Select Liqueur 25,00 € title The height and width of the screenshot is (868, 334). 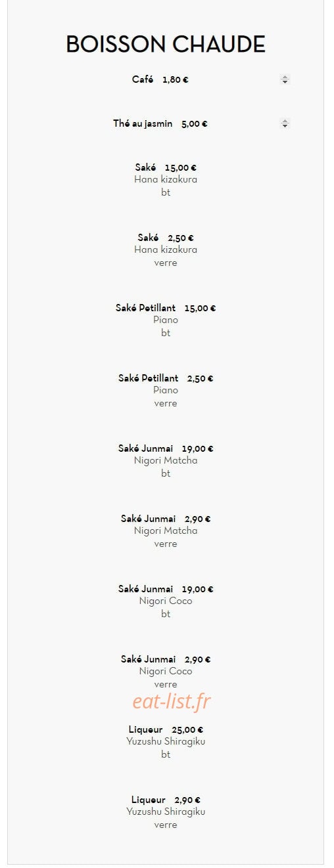click(x=166, y=729)
